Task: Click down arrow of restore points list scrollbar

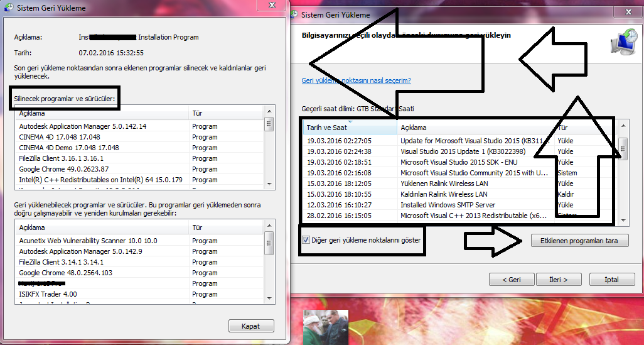Action: [623, 221]
